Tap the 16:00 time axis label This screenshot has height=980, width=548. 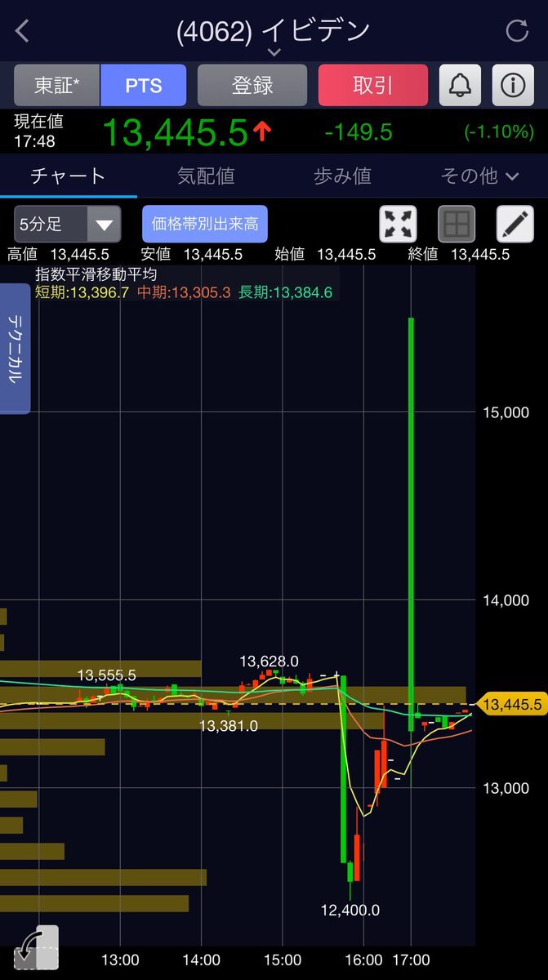coord(363,960)
